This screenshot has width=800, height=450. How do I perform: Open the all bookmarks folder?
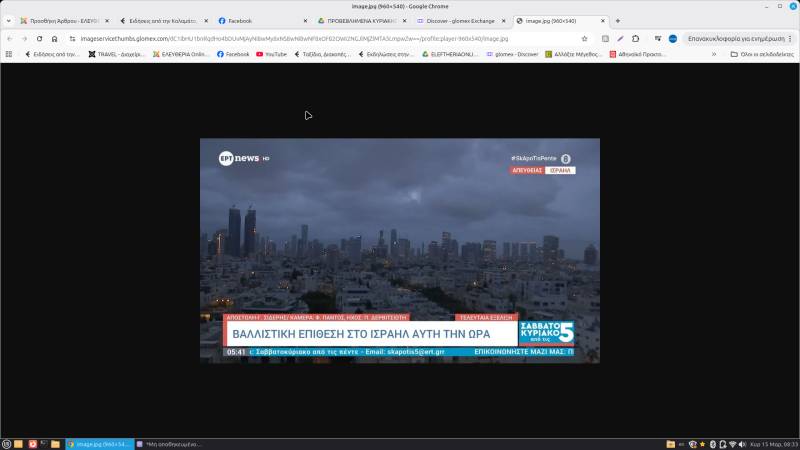(759, 54)
